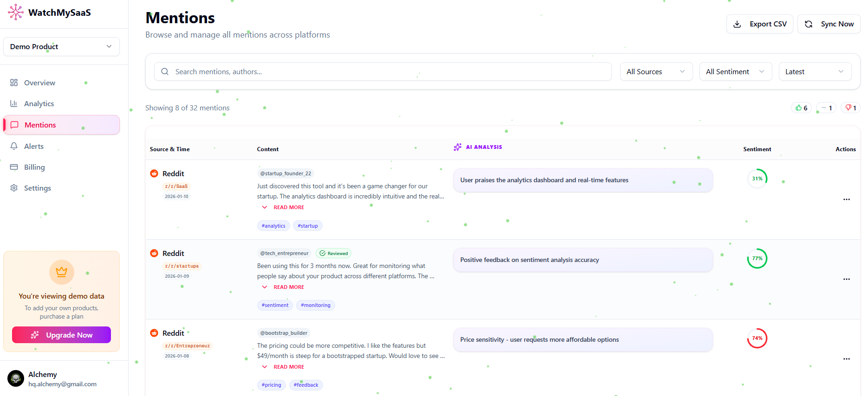Open the Analytics page
Viewport: 868px width, 396px height.
click(x=61, y=103)
